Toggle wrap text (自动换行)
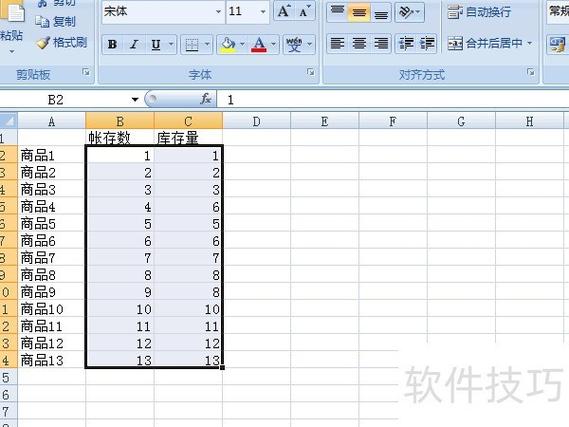569x427 pixels. coord(479,12)
